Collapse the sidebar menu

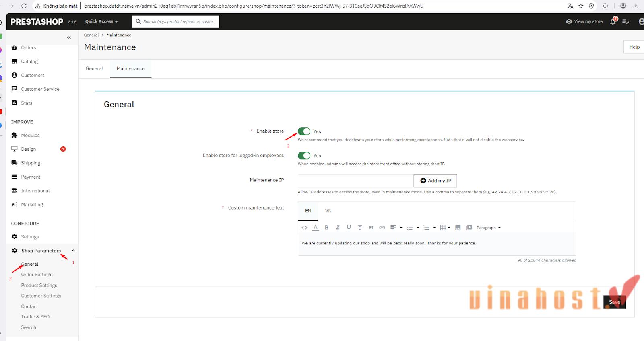click(69, 37)
